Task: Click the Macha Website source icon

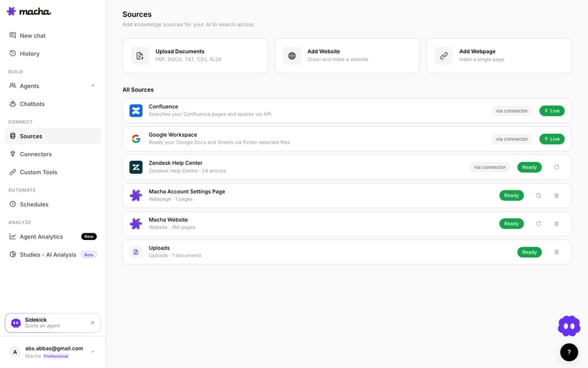Action: (x=136, y=224)
